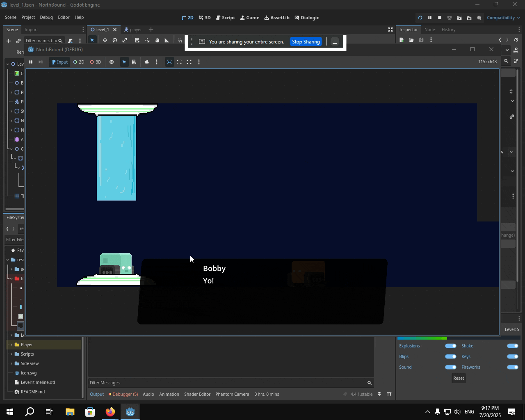
Task: Open the Compatibility renderer dropdown
Action: (503, 18)
